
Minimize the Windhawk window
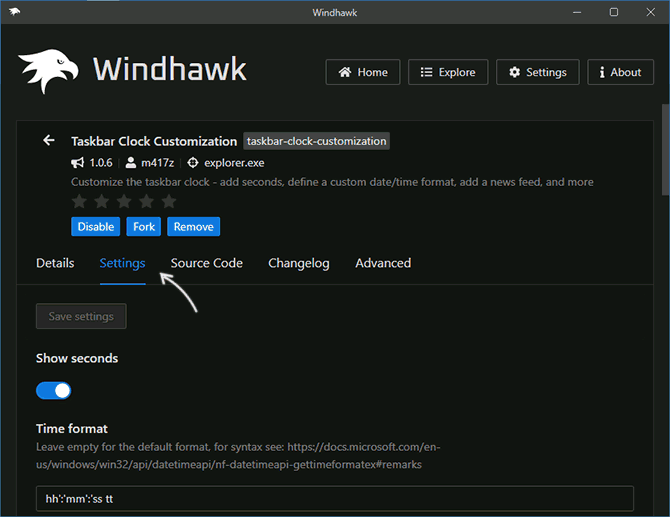point(577,12)
